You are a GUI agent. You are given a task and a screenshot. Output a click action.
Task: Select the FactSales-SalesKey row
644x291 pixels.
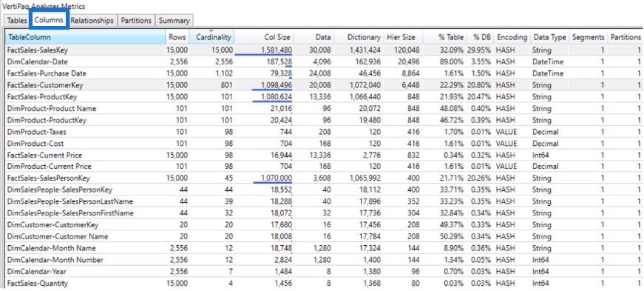324,50
